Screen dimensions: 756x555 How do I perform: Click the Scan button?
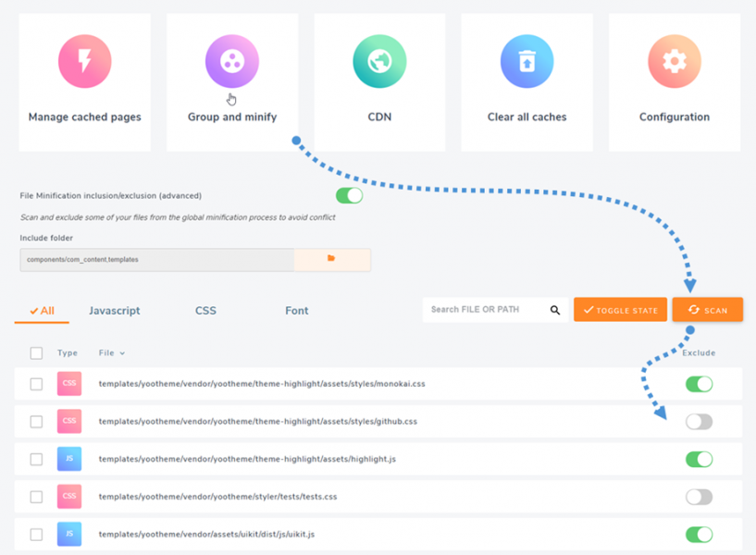pos(708,311)
